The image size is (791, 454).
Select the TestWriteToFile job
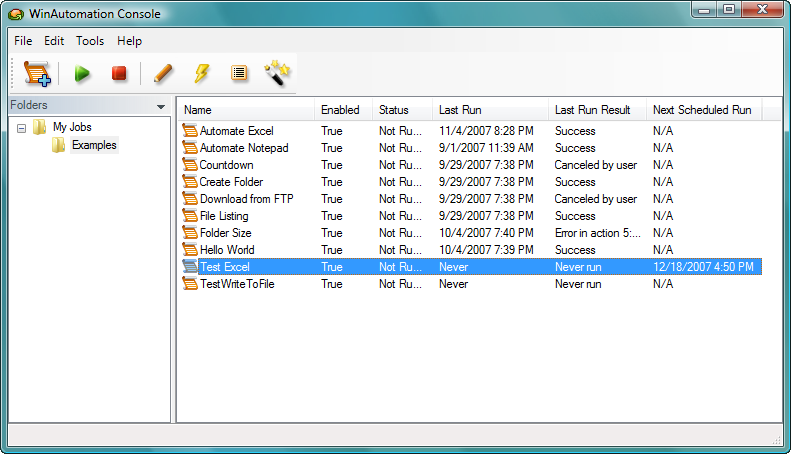pyautogui.click(x=237, y=284)
